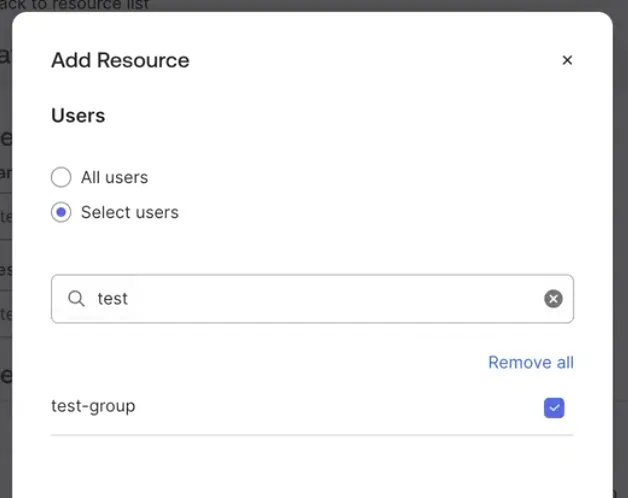
Task: Place the cursor after the word "test" in the search box
Action: coord(129,299)
